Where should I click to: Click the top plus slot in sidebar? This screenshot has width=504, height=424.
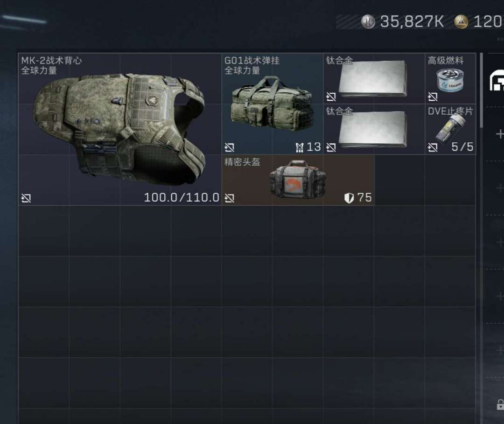[x=500, y=134]
